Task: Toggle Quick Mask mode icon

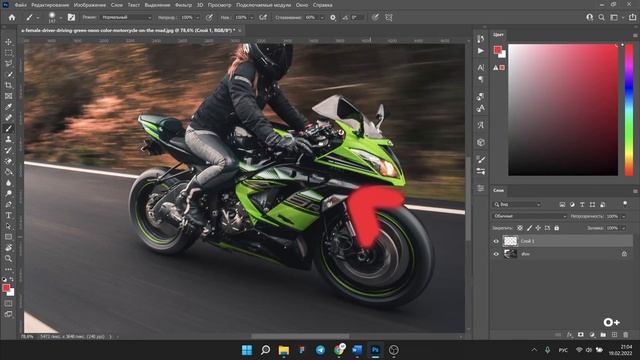Action: click(x=8, y=304)
